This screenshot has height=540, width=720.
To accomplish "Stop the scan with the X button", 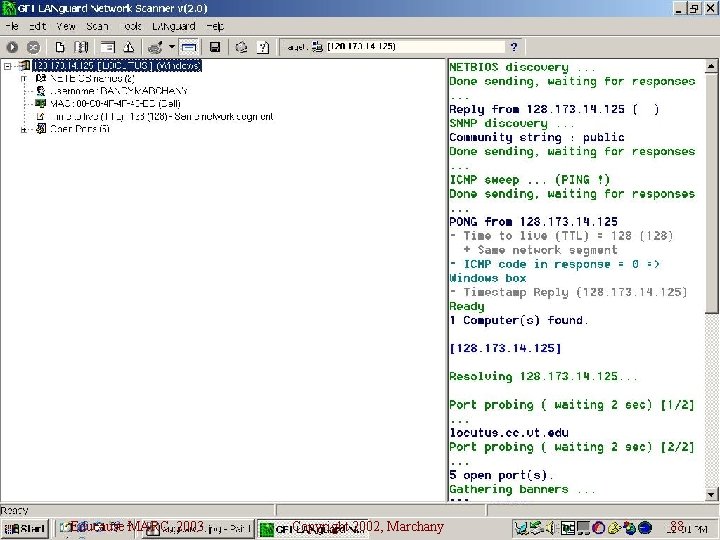I will 33,47.
